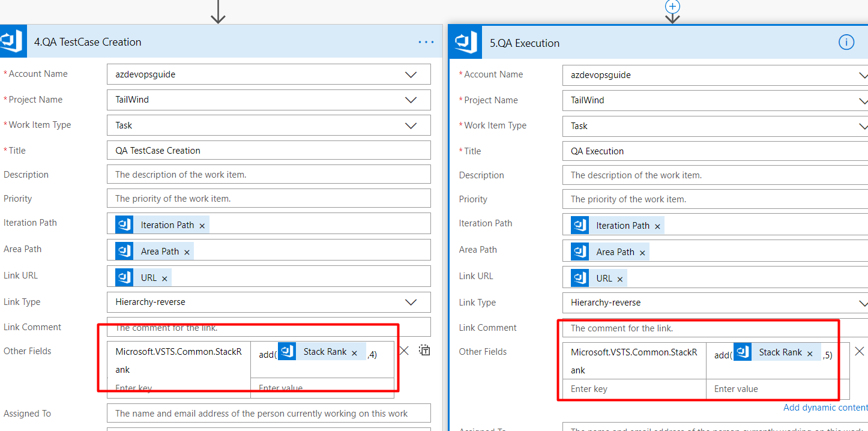The width and height of the screenshot is (868, 431).
Task: Click Enter key field in 5.QA Execution
Action: pyautogui.click(x=634, y=389)
